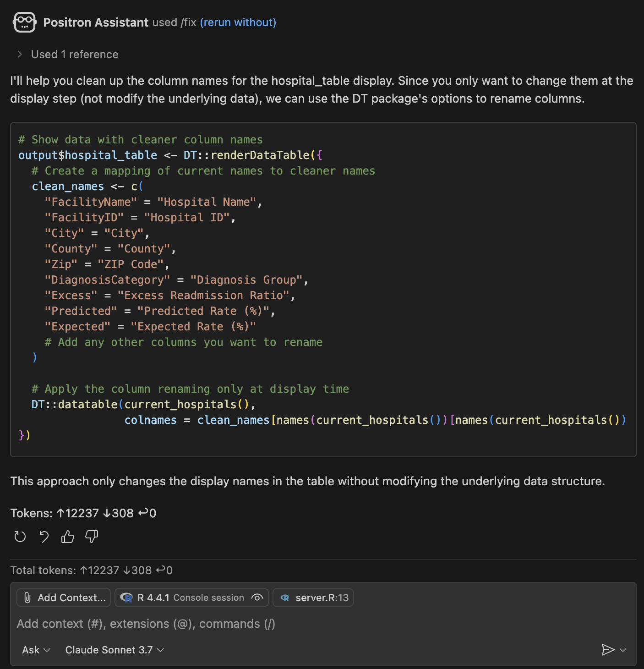Screen dimensions: 644x669
Task: Open the Ask mode dropdown
Action: [36, 650]
